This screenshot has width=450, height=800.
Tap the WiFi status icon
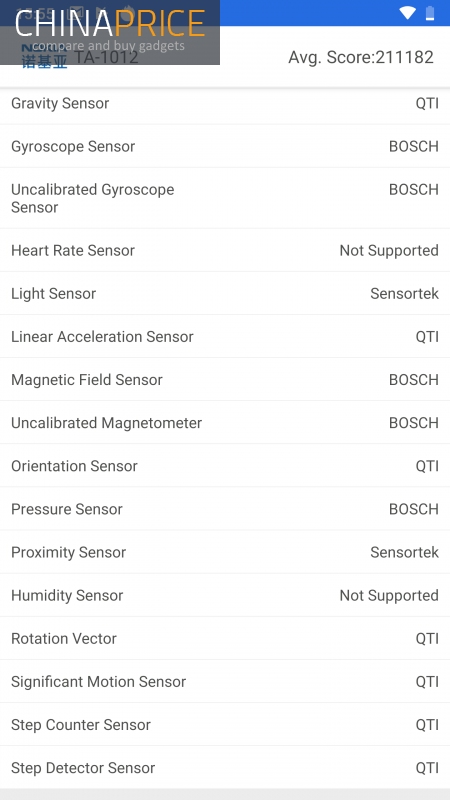pyautogui.click(x=407, y=13)
